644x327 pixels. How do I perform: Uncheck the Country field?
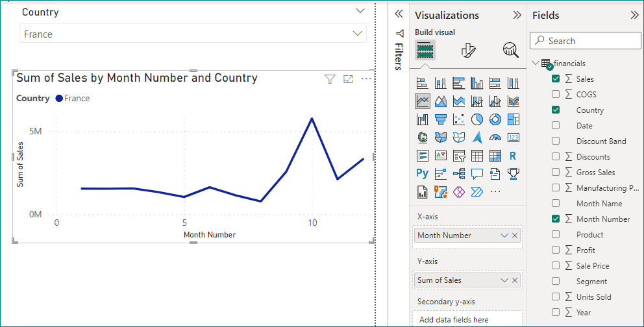point(556,110)
